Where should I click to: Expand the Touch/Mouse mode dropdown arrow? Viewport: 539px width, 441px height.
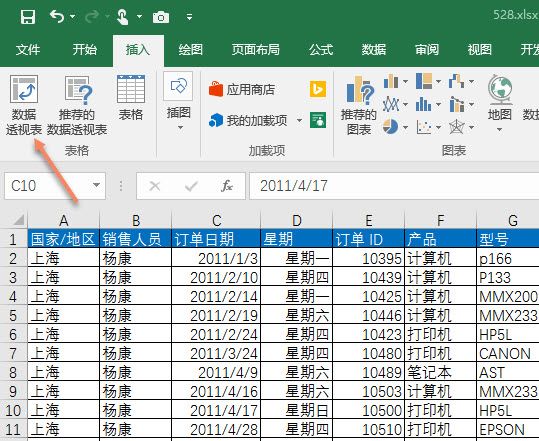coord(139,16)
